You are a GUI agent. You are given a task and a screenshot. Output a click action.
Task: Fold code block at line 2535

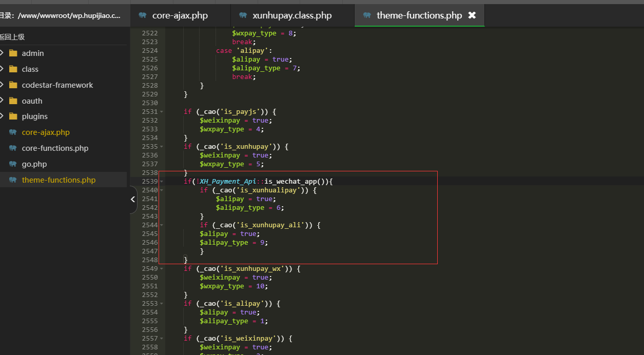tap(162, 147)
